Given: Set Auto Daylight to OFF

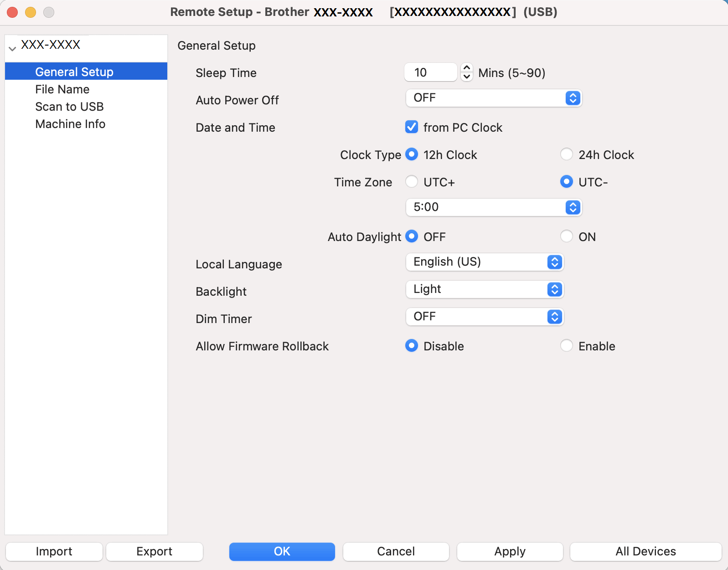Looking at the screenshot, I should [412, 236].
